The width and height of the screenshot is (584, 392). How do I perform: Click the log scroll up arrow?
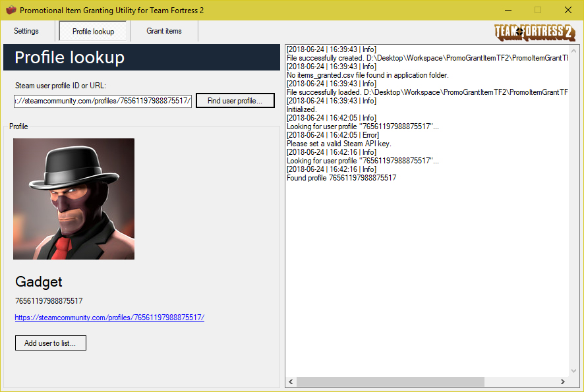(x=573, y=51)
